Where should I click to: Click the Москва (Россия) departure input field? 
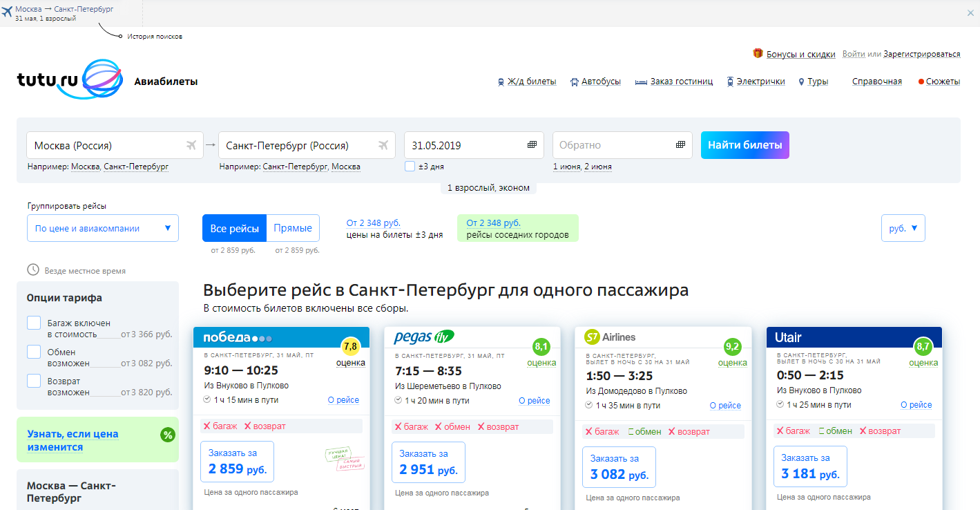[x=115, y=145]
